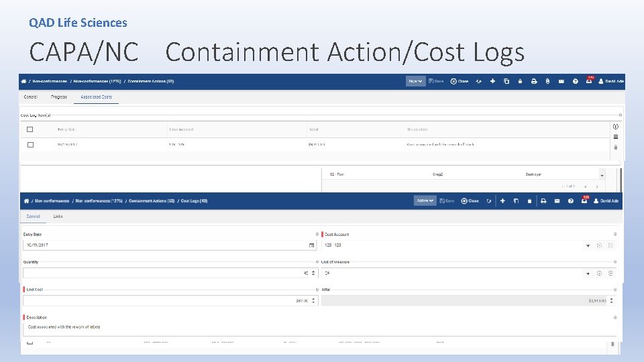644x362 pixels.
Task: Click the trash icon beside Cost Log grid
Action: click(x=616, y=147)
